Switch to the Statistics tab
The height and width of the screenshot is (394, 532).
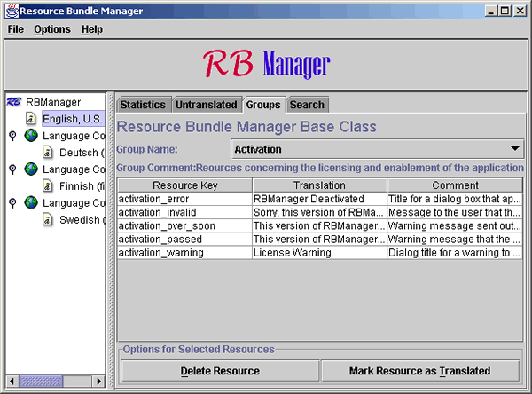[x=143, y=105]
